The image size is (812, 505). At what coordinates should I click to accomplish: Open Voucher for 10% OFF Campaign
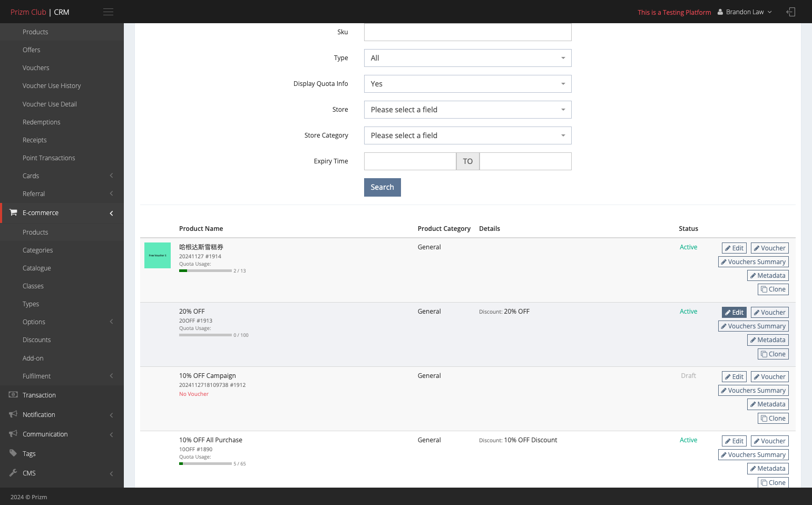point(769,376)
